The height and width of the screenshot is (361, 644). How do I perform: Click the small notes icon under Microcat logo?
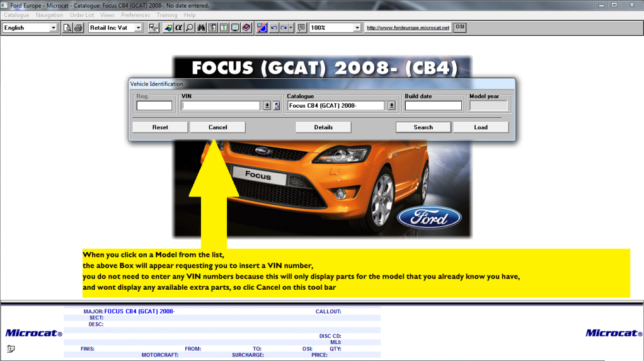click(11, 348)
